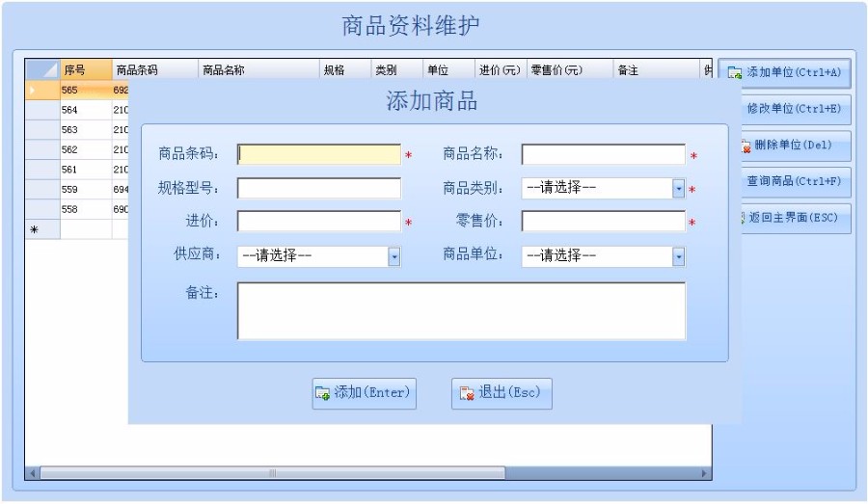Sort by the 序号 column header

tap(86, 70)
